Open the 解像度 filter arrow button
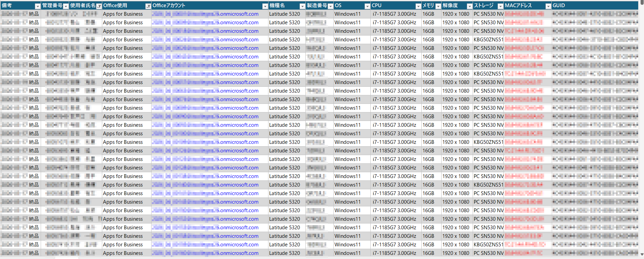Screen dimensions: 644x259 469,6
